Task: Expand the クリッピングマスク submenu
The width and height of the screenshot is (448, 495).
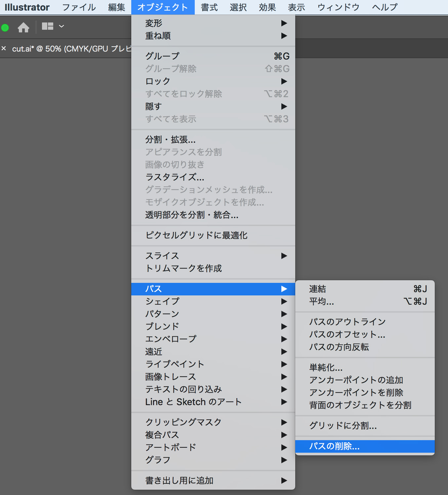Action: 213,422
